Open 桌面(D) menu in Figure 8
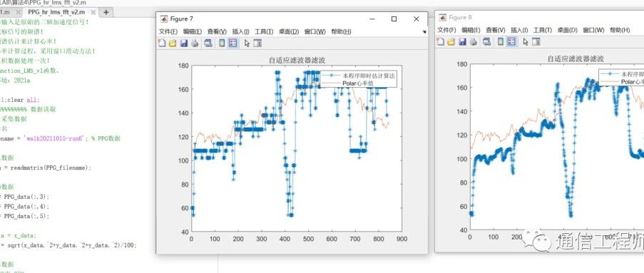 pos(567,30)
